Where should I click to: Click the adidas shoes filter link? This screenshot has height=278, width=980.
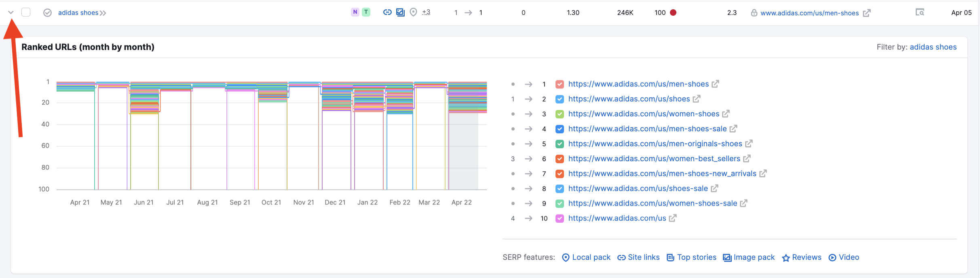(x=933, y=47)
